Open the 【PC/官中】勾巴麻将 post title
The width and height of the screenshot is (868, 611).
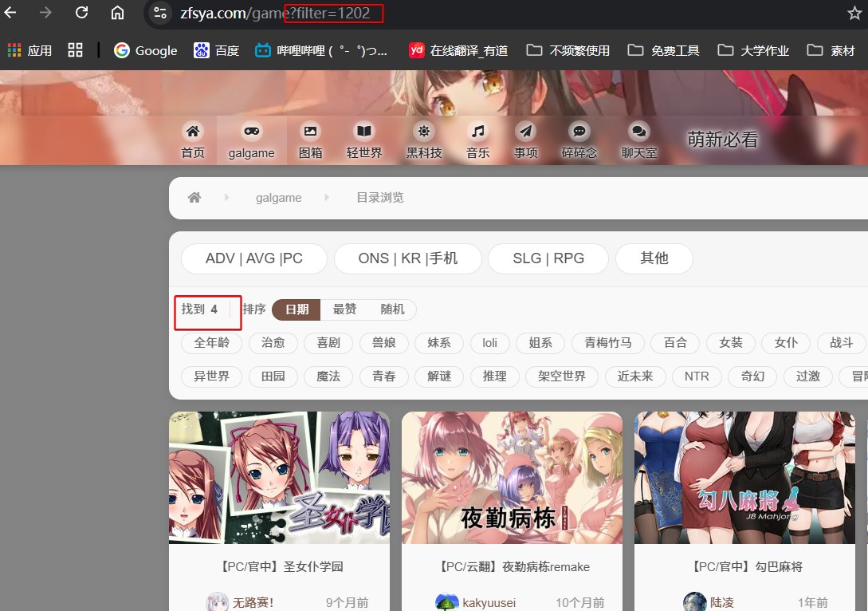747,566
